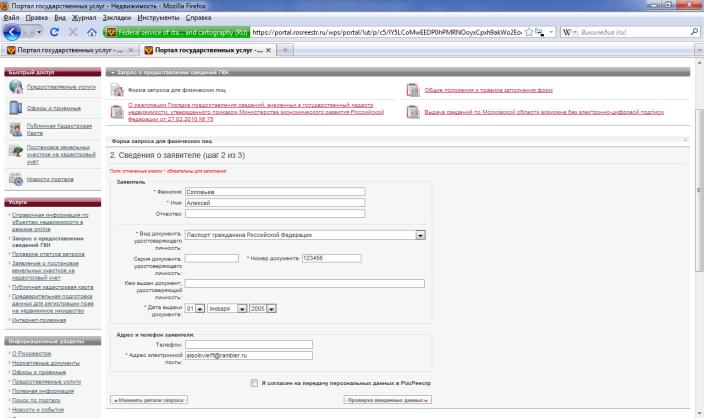Image resolution: width=704 pixels, height=418 pixels.
Task: Click the Серия документа field
Action: pos(211,258)
